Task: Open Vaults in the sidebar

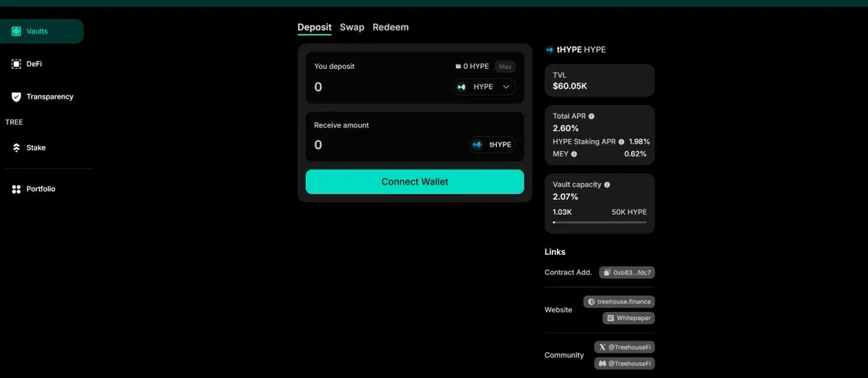Action: (x=42, y=31)
